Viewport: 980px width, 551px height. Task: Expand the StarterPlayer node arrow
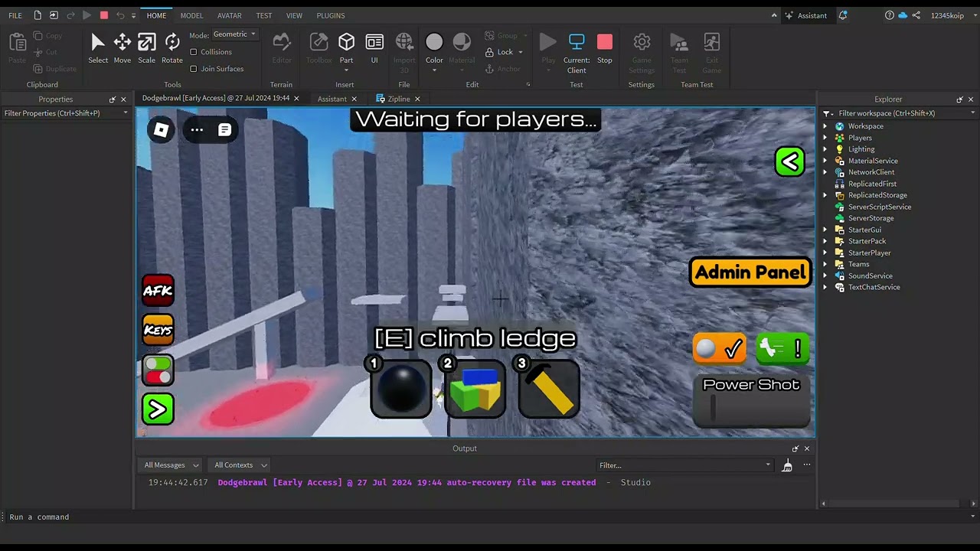click(x=826, y=253)
